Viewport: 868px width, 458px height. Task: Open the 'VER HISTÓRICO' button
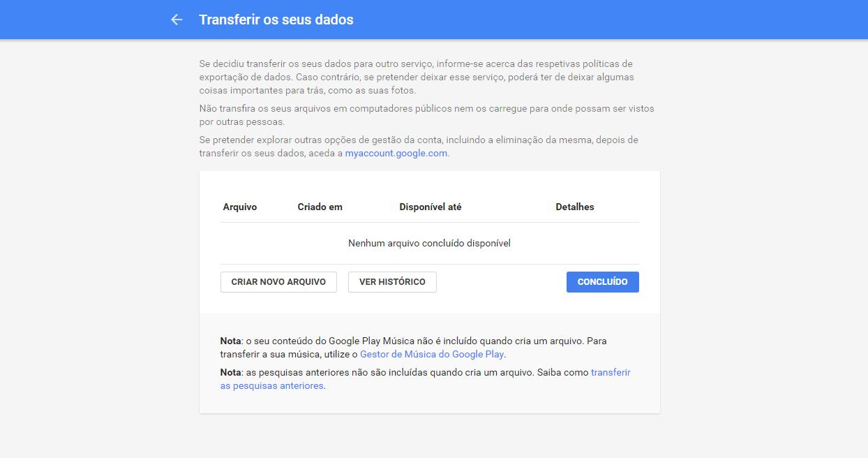pos(392,282)
